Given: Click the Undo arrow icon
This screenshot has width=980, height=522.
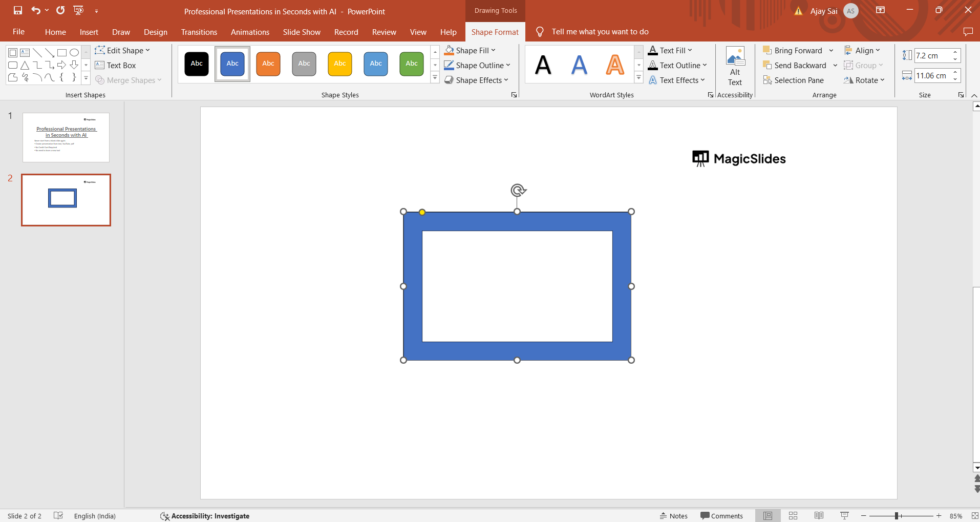Looking at the screenshot, I should 35,10.
